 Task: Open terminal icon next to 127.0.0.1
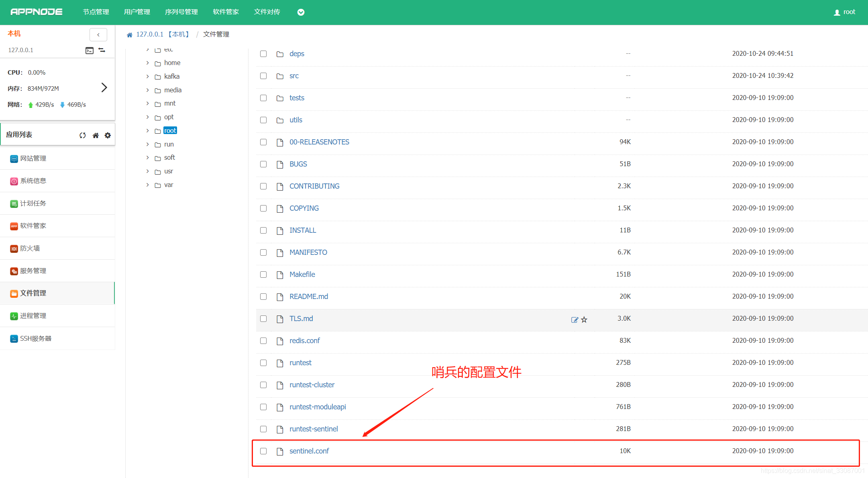90,50
